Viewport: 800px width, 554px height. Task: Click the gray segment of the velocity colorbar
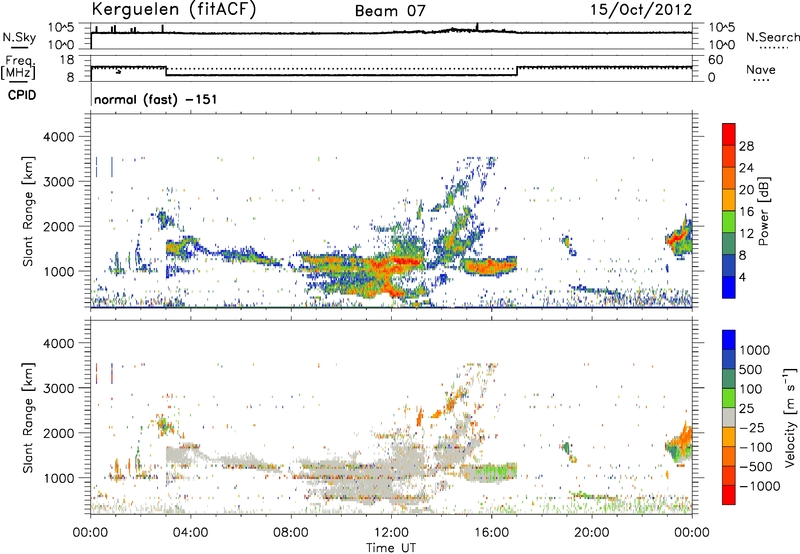(729, 417)
